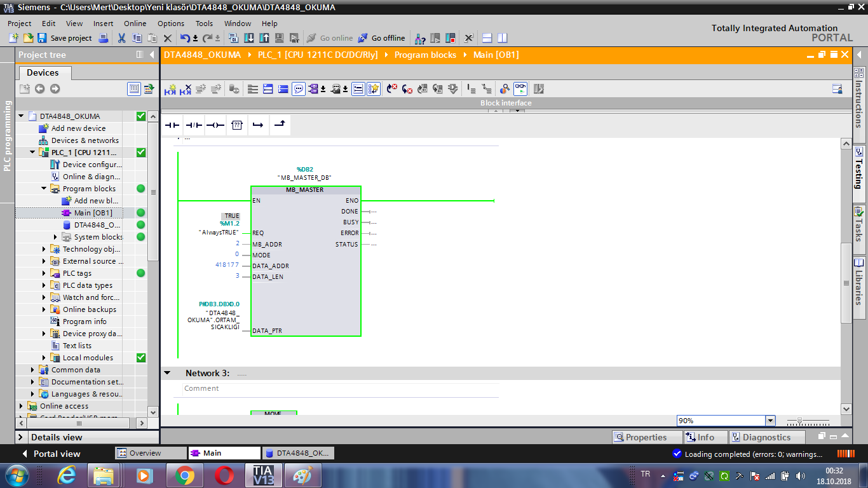
Task: Toggle network comments speech bubble icon
Action: click(299, 90)
